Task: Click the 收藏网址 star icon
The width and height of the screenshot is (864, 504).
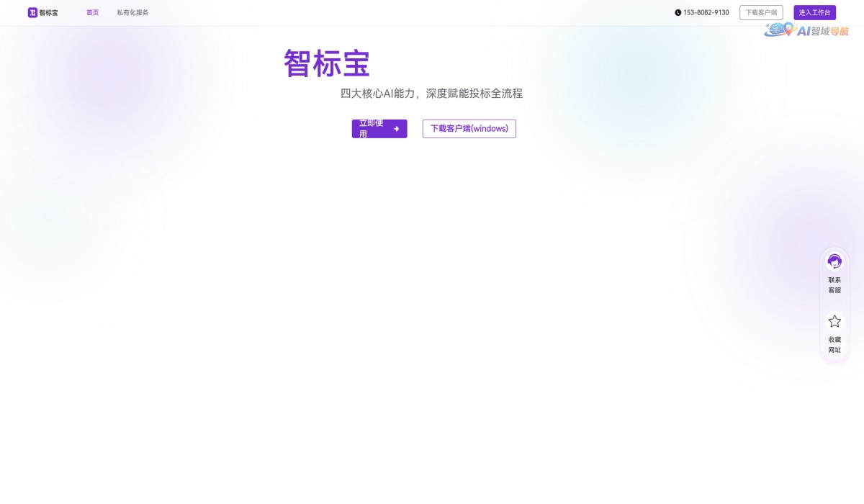Action: coord(834,321)
